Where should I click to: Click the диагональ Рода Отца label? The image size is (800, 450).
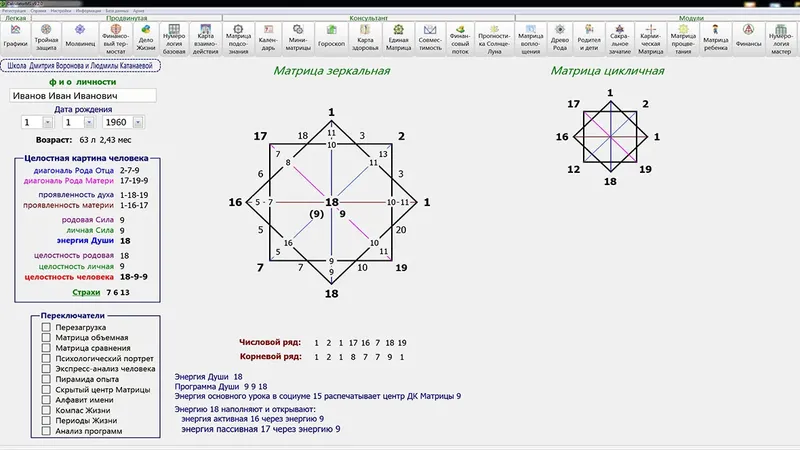click(73, 170)
